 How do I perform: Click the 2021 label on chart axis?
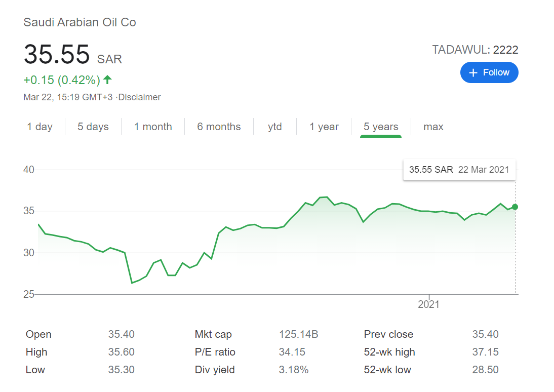[x=428, y=304]
